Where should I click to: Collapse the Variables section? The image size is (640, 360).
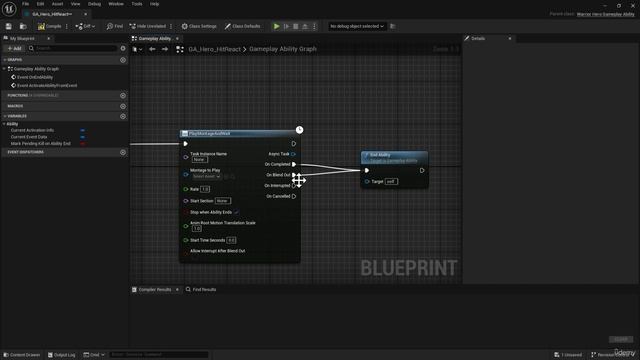click(x=5, y=116)
